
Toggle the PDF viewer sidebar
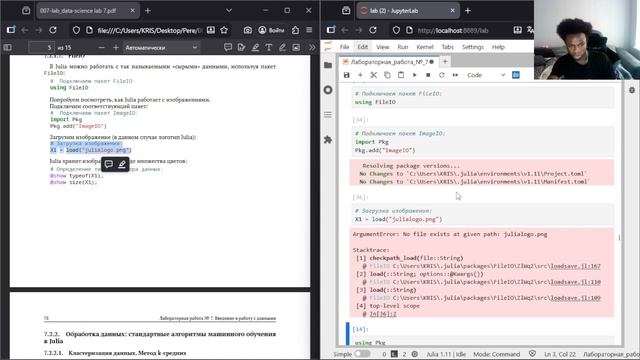point(7,48)
